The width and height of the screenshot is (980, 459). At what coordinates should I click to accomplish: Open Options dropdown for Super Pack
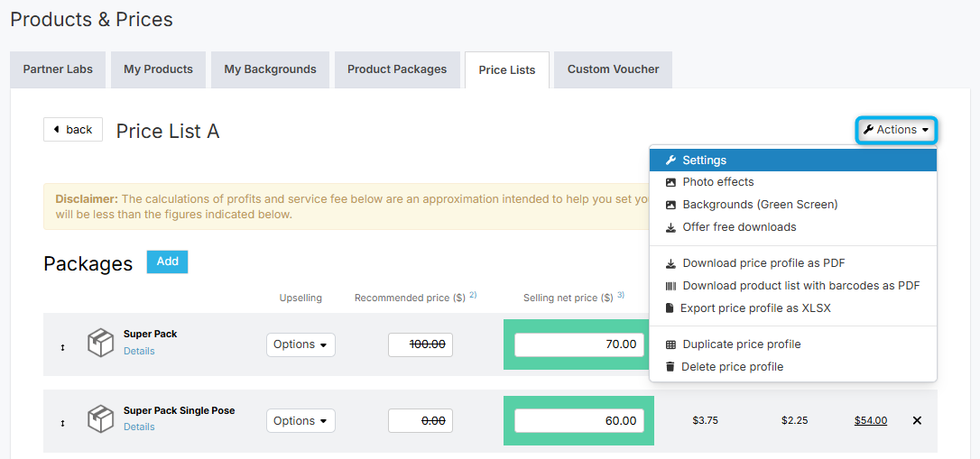pos(300,344)
